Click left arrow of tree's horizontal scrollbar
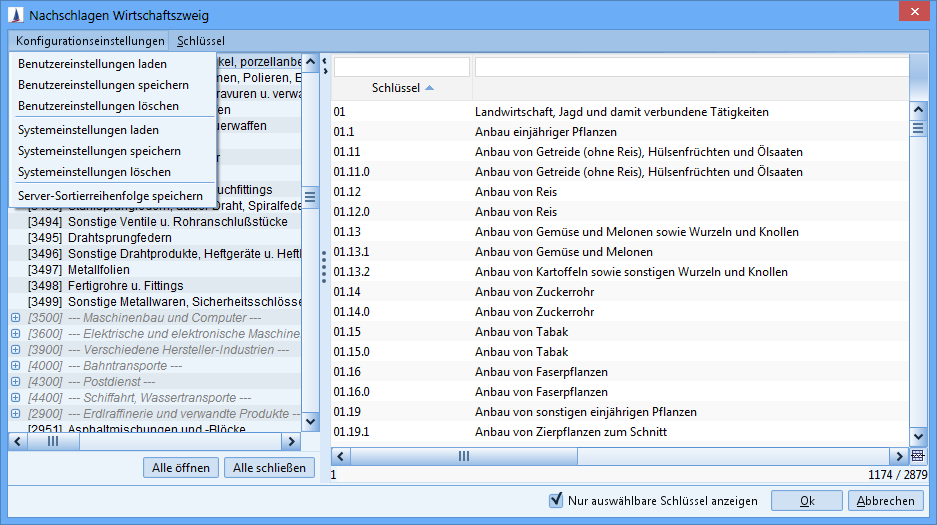The height and width of the screenshot is (525, 937). coord(17,441)
